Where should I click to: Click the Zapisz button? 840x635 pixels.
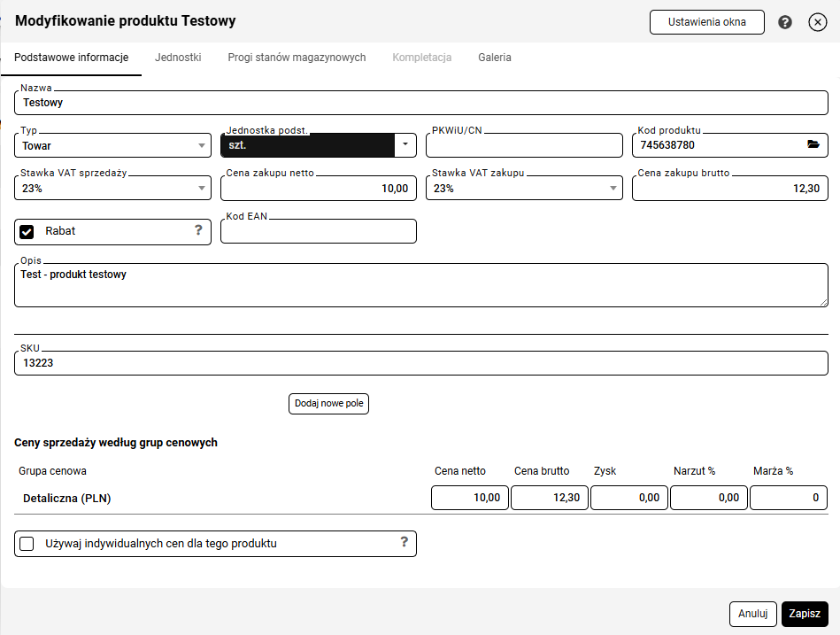(804, 614)
